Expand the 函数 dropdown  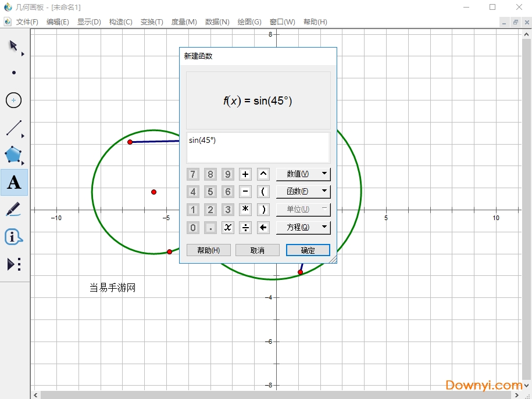[302, 191]
